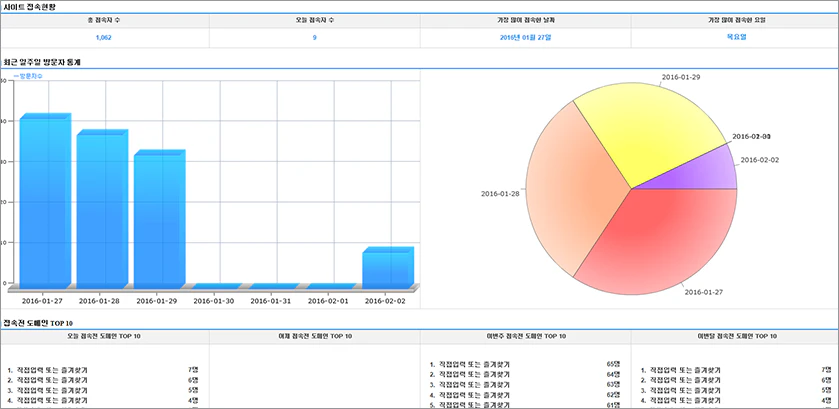Click 오늘 접속한 도메인 TOP 10 header

pyautogui.click(x=104, y=336)
